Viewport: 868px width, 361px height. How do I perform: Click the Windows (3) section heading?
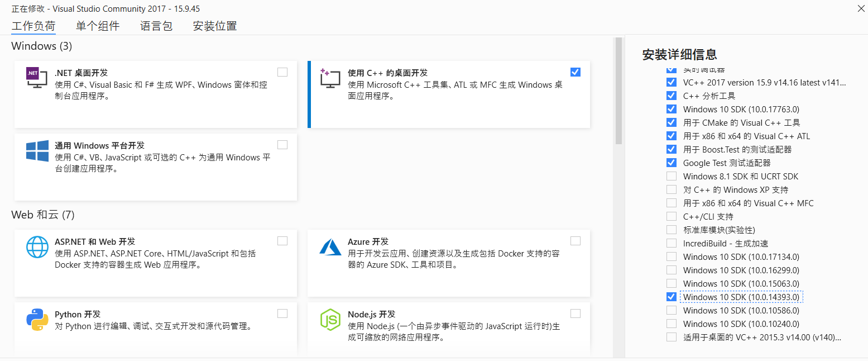click(42, 46)
